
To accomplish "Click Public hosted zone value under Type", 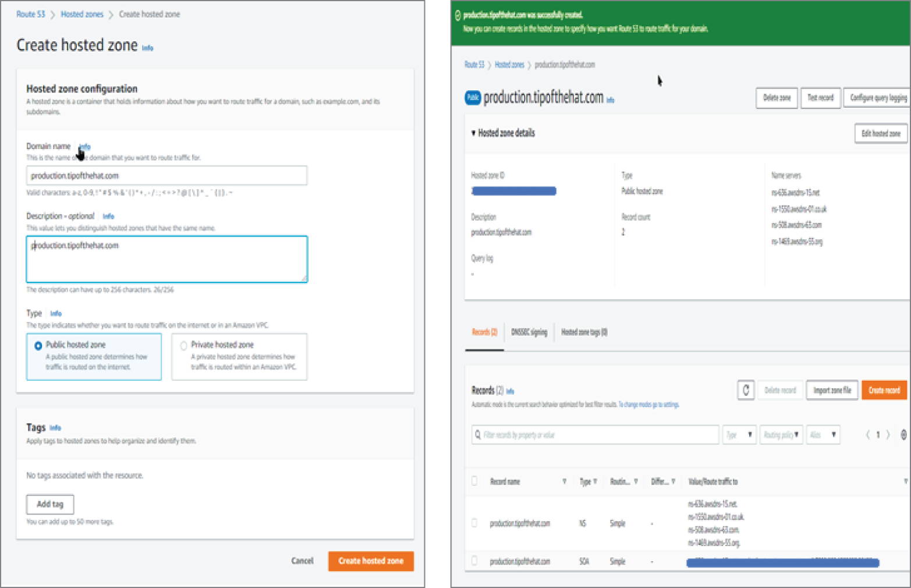I will (x=642, y=191).
